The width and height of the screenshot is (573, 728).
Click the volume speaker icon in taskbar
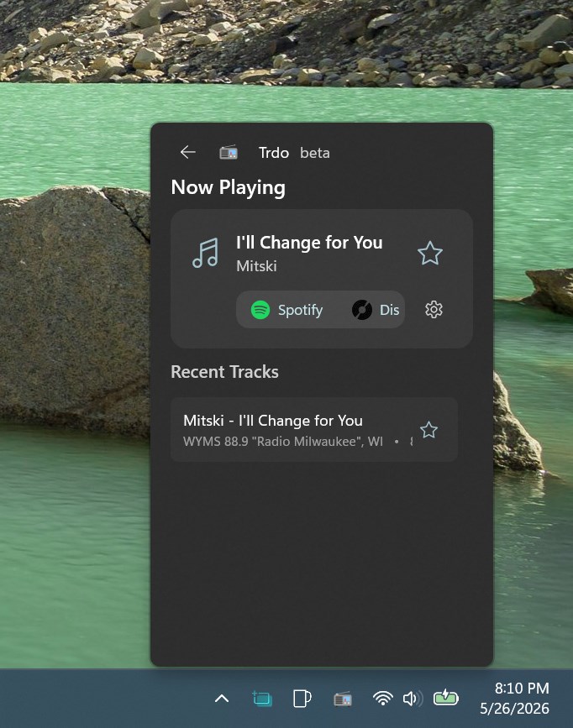pos(413,699)
